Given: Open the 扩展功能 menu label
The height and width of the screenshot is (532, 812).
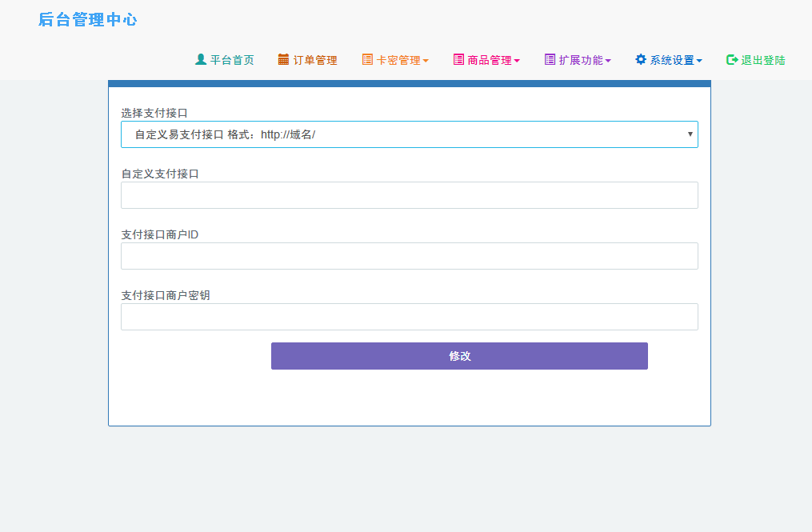Looking at the screenshot, I should pos(581,60).
